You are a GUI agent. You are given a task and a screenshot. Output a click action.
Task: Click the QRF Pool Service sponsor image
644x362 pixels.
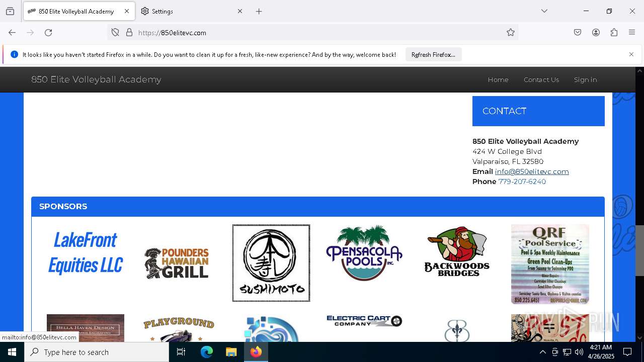tap(550, 264)
